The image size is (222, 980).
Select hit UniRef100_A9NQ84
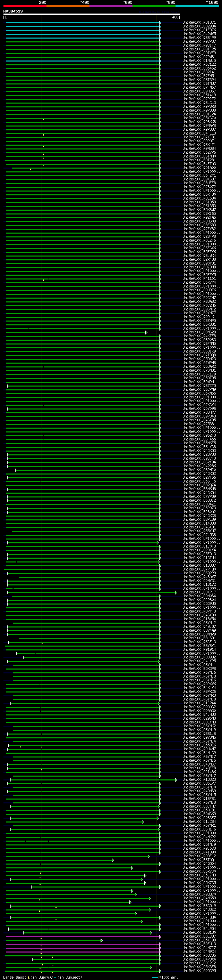click(199, 149)
